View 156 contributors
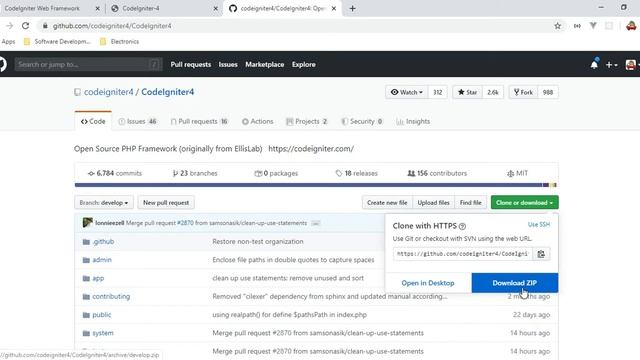Screen dimensions: 640x360 (437, 173)
